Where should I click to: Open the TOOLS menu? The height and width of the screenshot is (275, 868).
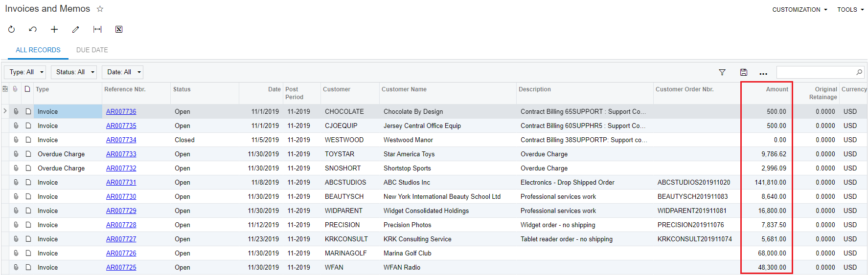[x=850, y=10]
